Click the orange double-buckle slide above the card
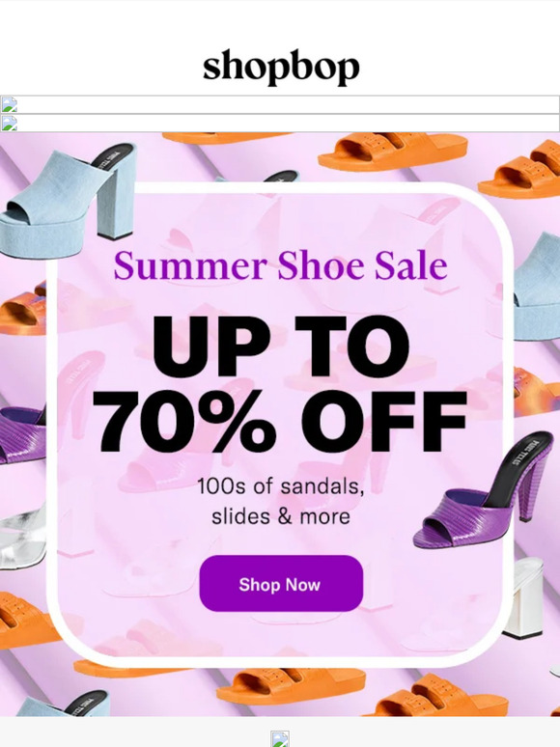Image resolution: width=560 pixels, height=747 pixels. tap(393, 152)
